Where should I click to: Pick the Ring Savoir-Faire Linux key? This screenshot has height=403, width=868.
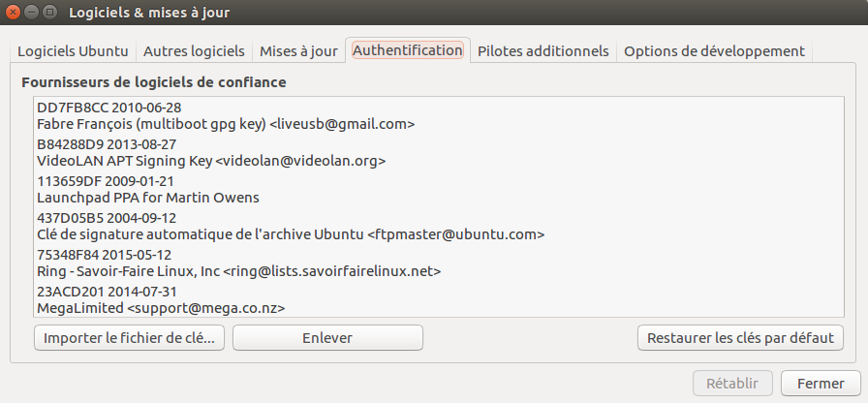(x=239, y=263)
